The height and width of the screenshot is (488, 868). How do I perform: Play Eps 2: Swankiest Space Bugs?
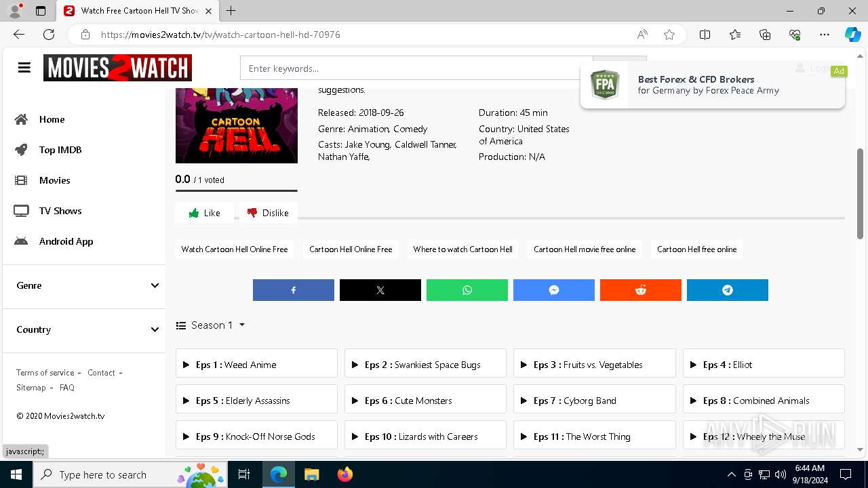coord(425,363)
